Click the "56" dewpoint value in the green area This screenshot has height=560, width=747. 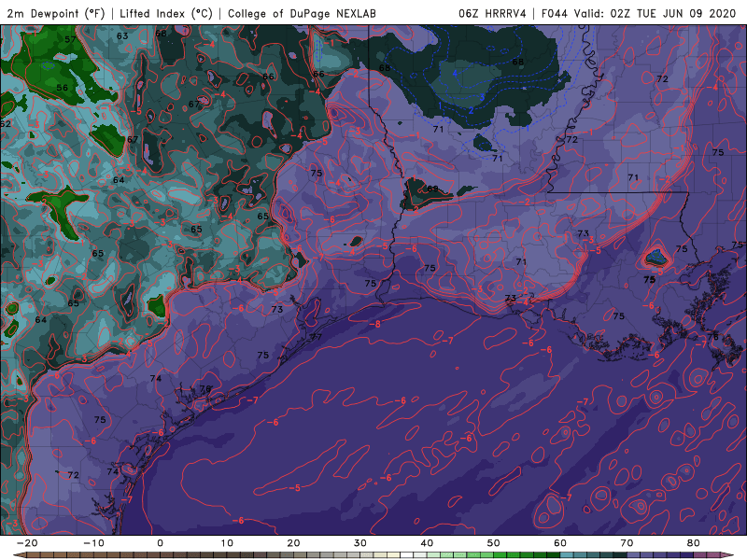point(62,88)
